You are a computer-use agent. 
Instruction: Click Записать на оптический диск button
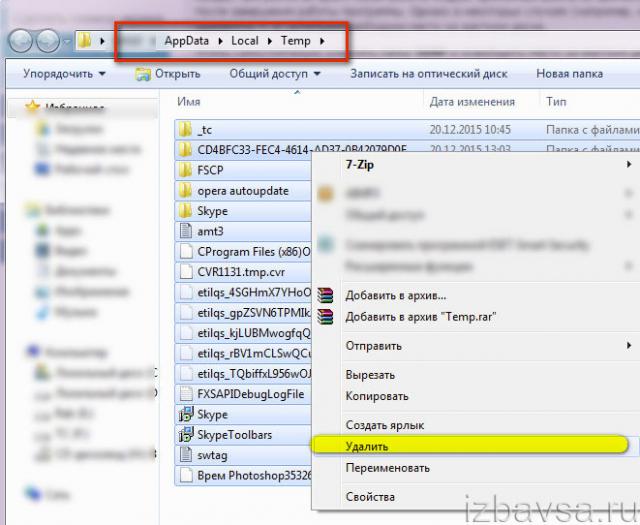(x=429, y=74)
